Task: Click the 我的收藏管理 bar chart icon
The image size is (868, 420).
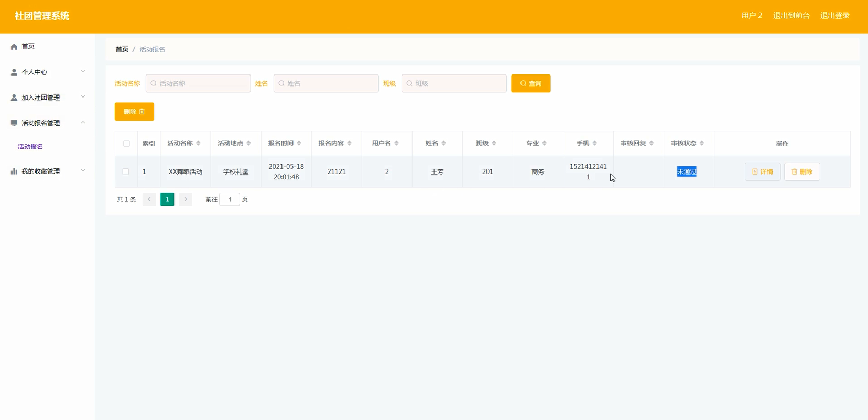Action: (x=14, y=171)
